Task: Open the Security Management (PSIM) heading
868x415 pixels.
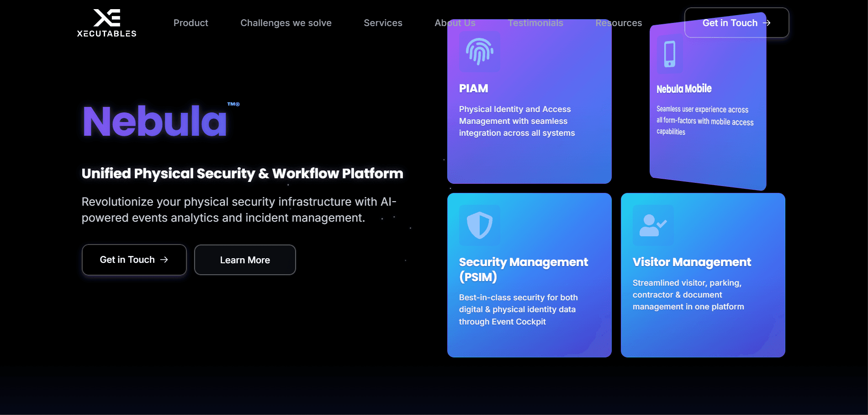Action: (523, 269)
